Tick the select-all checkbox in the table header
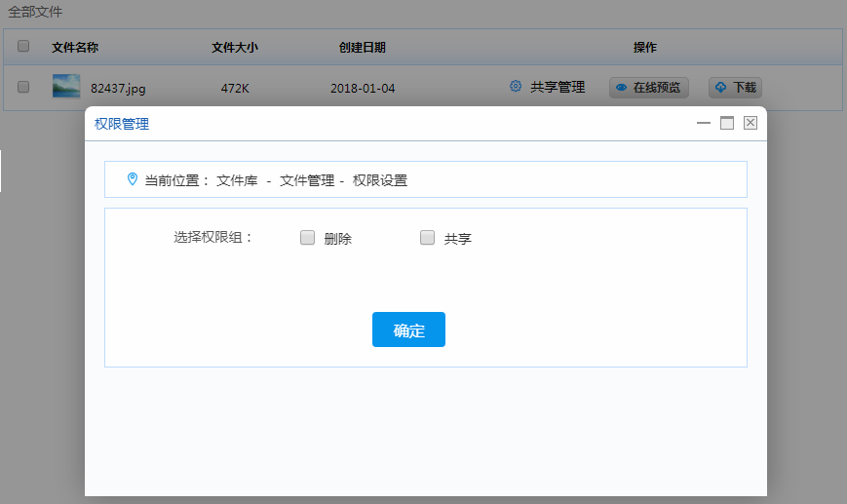The image size is (847, 504). coord(23,46)
